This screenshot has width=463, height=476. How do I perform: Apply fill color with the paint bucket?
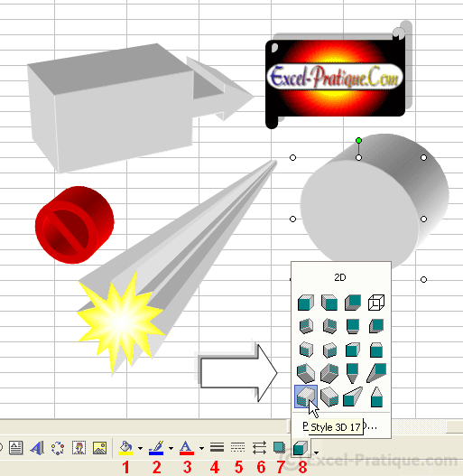(x=125, y=448)
